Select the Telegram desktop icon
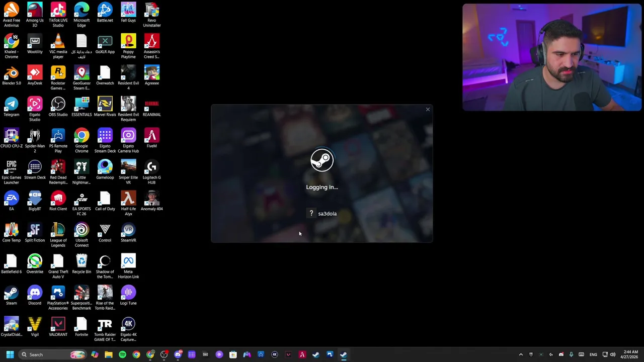 click(11, 107)
